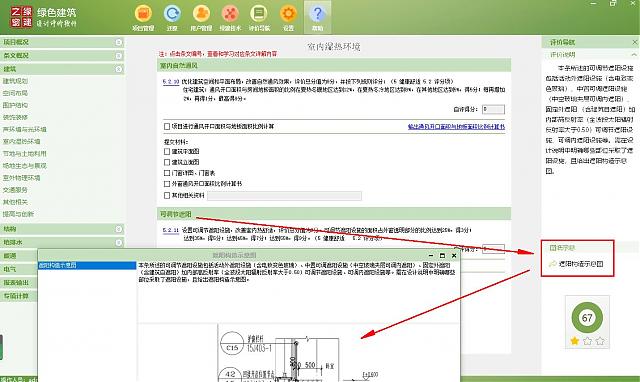This screenshot has height=382, width=640.
Task: Check the 建筑平面图 checkbox
Action: (167, 151)
